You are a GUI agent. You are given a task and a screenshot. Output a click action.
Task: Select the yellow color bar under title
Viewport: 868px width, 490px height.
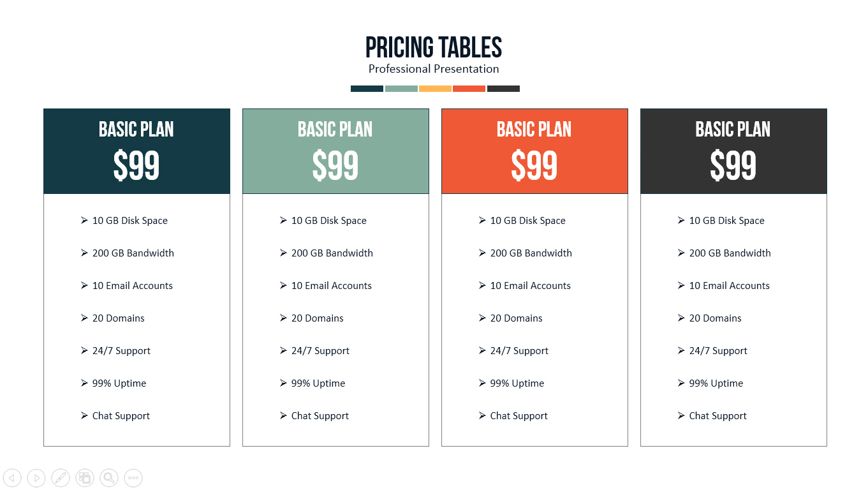tap(435, 89)
